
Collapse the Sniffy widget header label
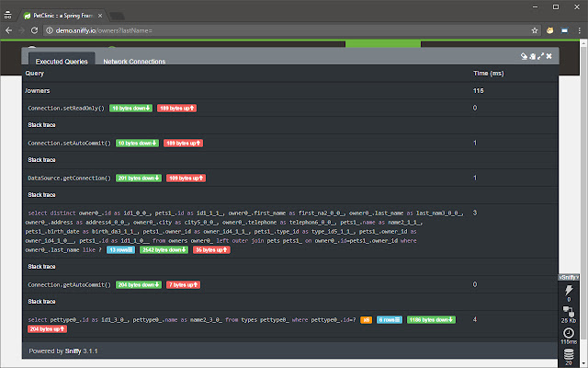coord(569,277)
